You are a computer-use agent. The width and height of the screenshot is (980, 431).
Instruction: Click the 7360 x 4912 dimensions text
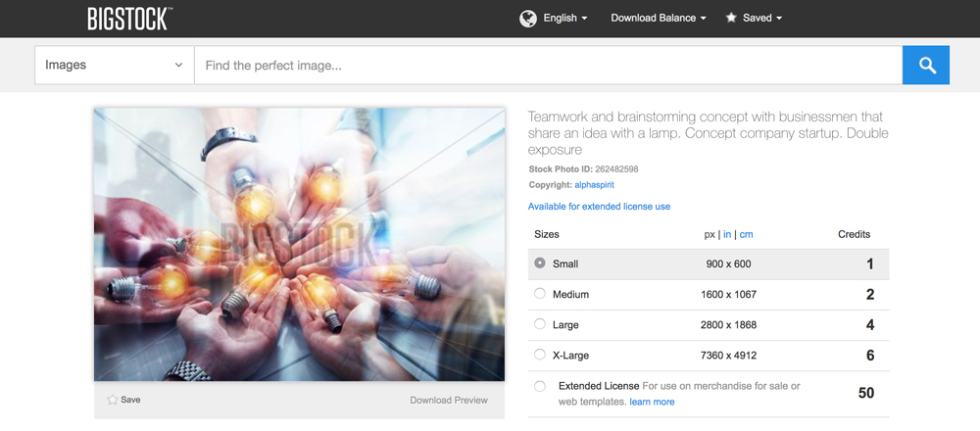tap(729, 356)
